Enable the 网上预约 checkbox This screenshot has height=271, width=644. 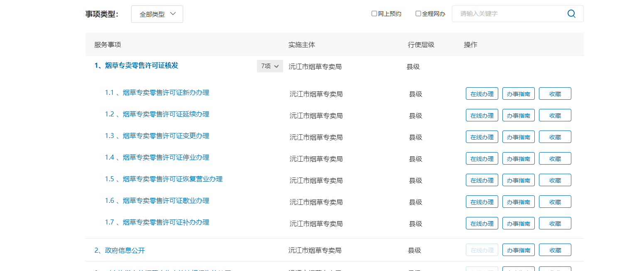pos(374,14)
